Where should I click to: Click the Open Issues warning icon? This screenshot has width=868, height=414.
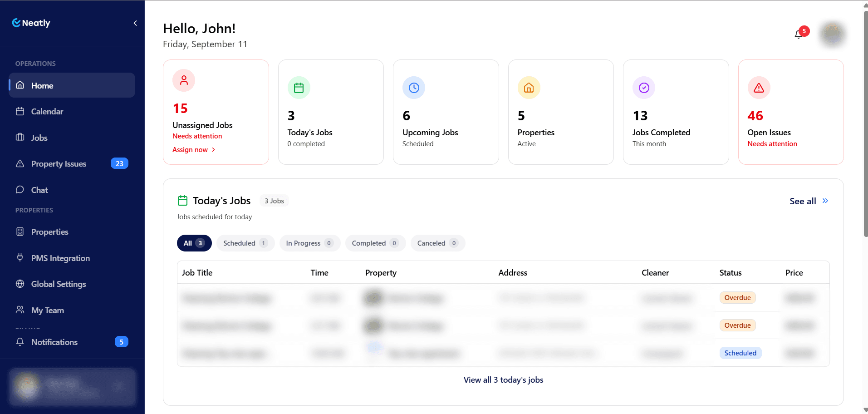[759, 88]
